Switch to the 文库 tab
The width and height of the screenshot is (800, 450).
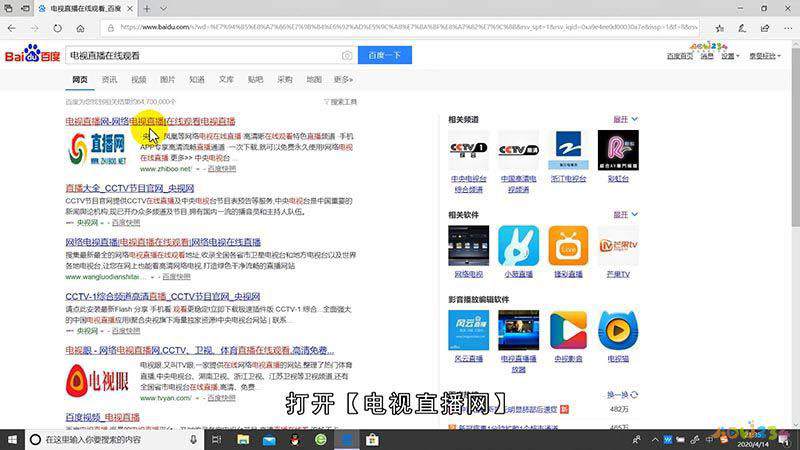coord(226,80)
